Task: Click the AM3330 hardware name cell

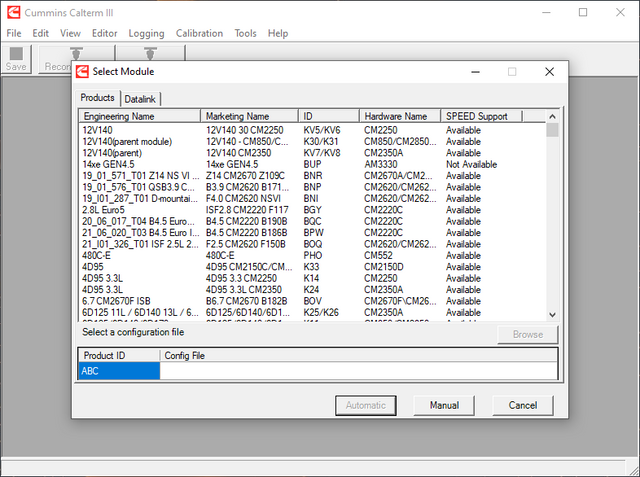Action: point(381,164)
